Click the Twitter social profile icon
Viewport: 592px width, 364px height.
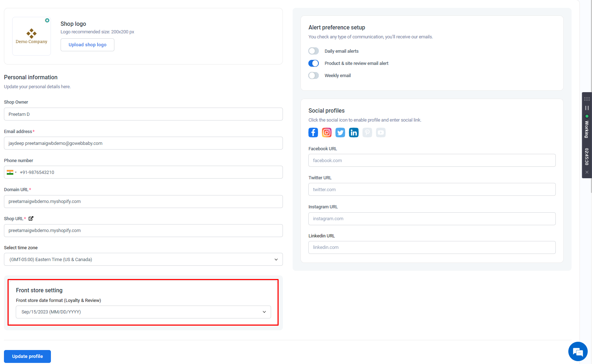coord(340,133)
